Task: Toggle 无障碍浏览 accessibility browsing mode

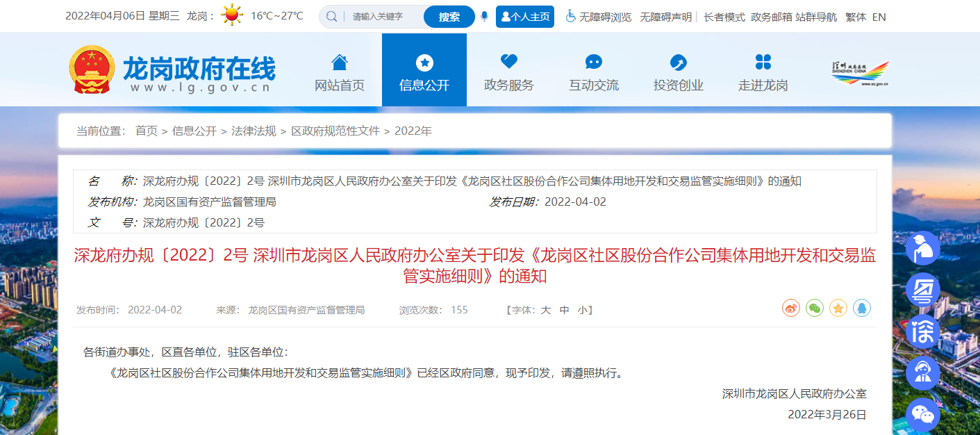Action: pos(598,17)
